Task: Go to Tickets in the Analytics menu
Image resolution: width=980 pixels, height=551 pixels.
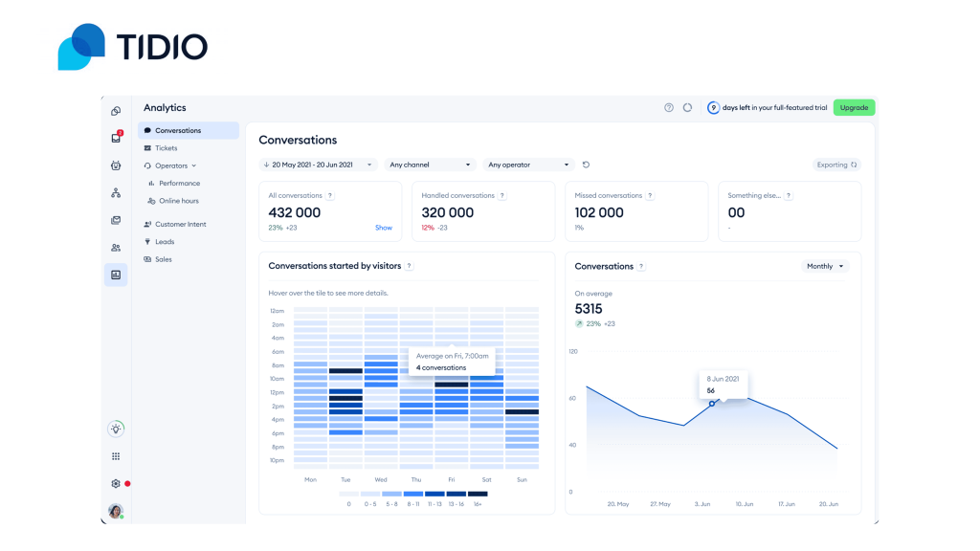Action: tap(166, 148)
